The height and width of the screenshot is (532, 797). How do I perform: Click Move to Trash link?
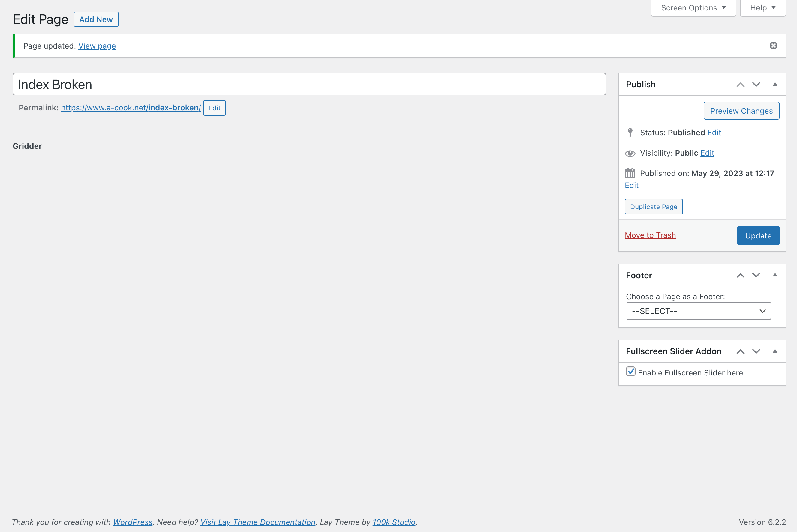tap(650, 235)
